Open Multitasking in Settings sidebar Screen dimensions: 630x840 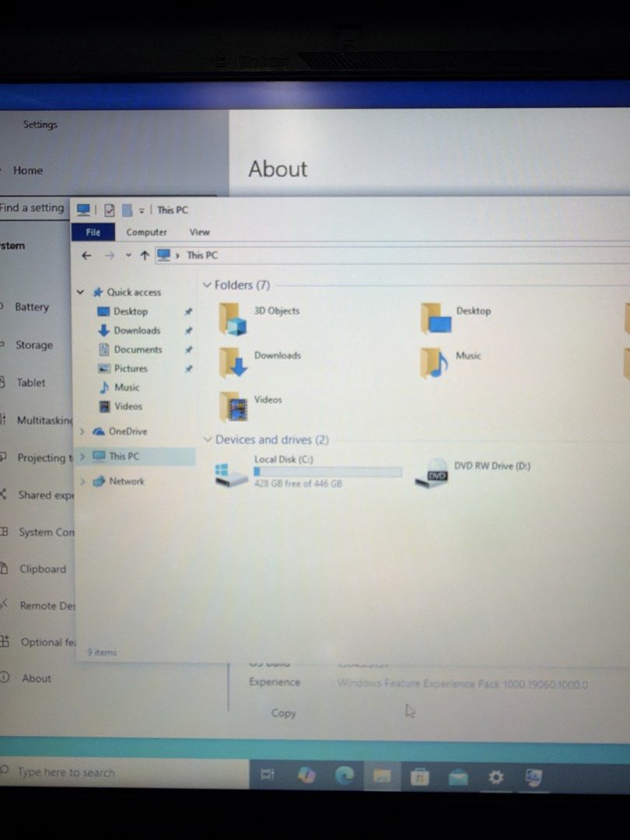[44, 420]
